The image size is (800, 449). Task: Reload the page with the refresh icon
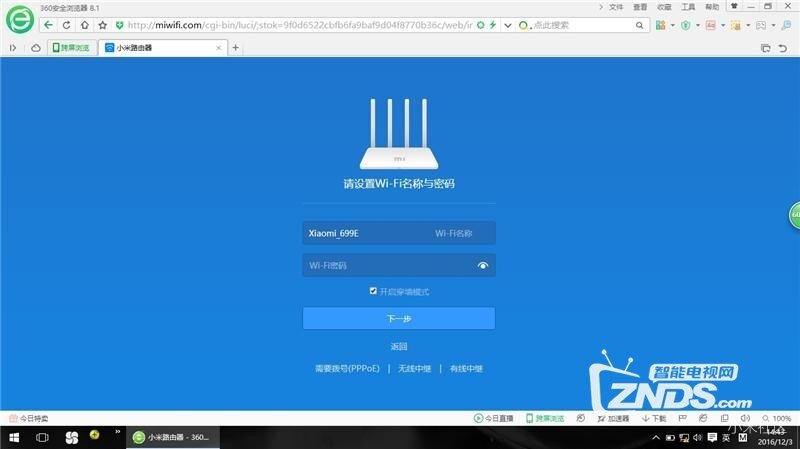point(66,25)
